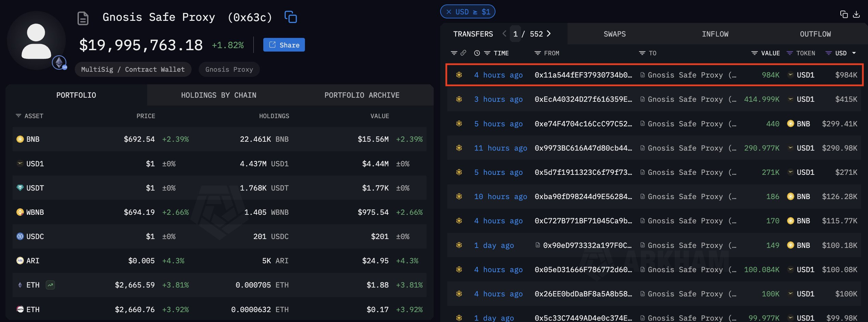Open the chain filter in transfers header

[454, 53]
